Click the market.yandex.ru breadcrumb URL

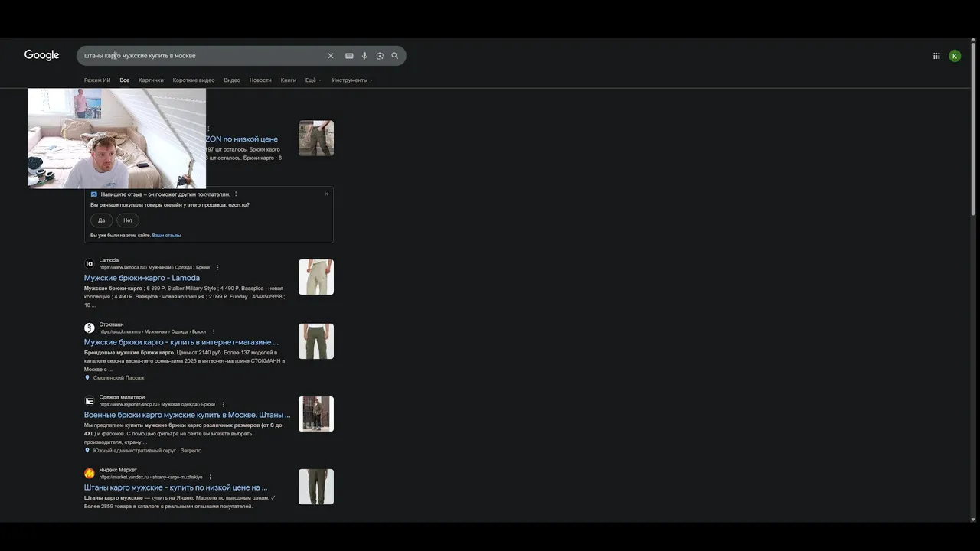coord(151,477)
